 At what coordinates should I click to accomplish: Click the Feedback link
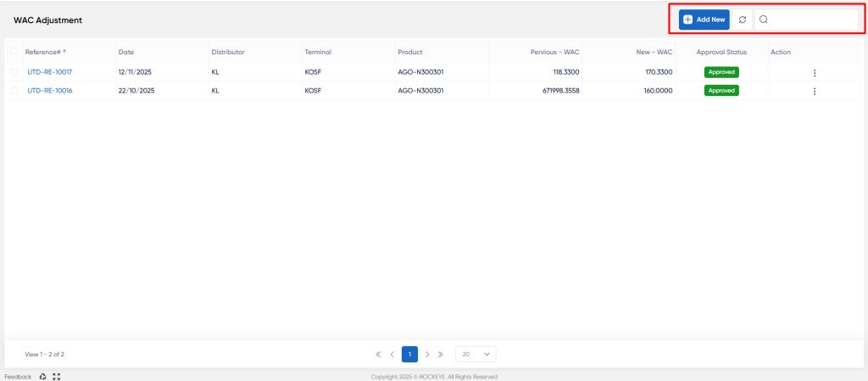(18, 377)
